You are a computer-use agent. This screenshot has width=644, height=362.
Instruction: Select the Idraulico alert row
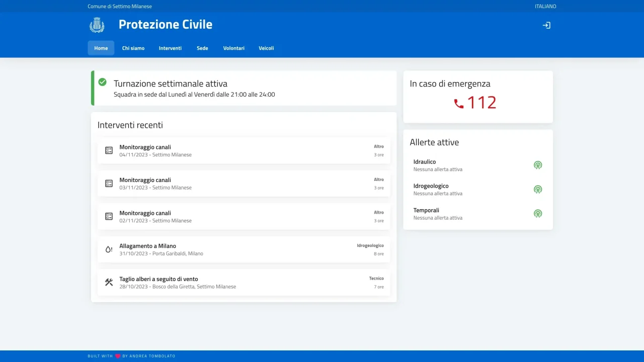478,165
